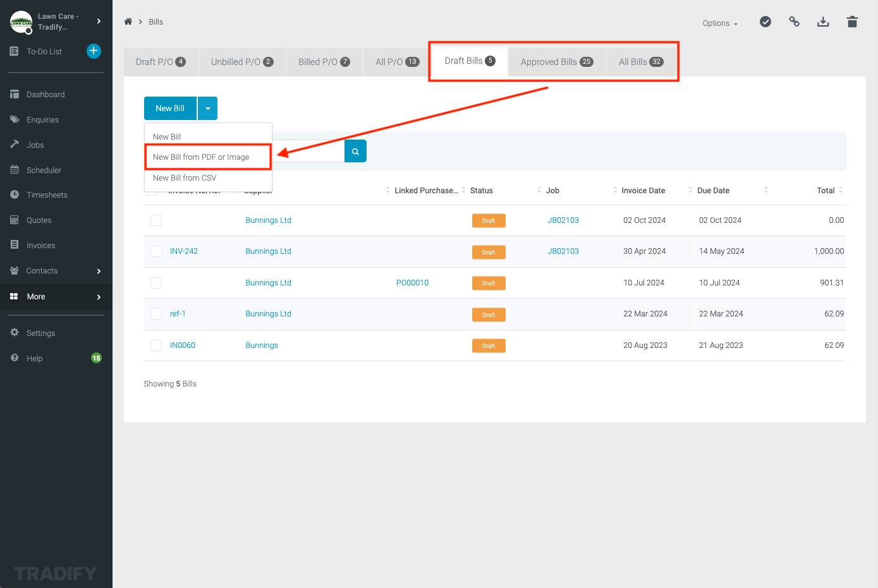Click the home breadcrumb icon
Screen dimensions: 878x588
click(128, 21)
